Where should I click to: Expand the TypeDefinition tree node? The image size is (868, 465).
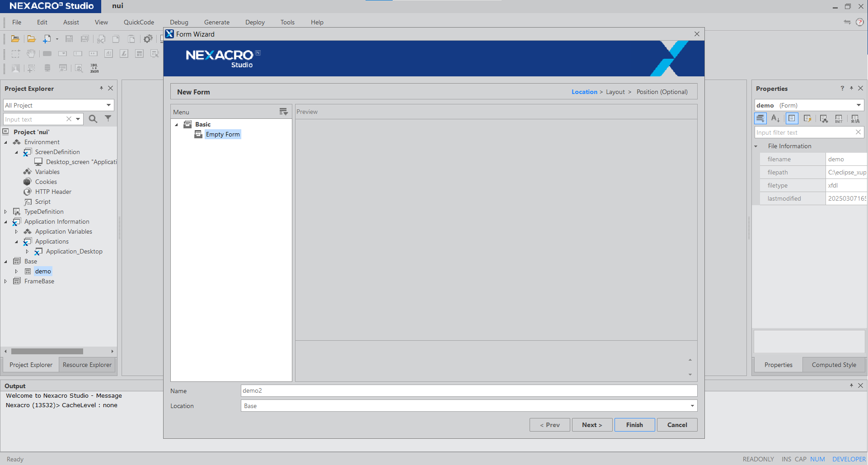pyautogui.click(x=5, y=211)
